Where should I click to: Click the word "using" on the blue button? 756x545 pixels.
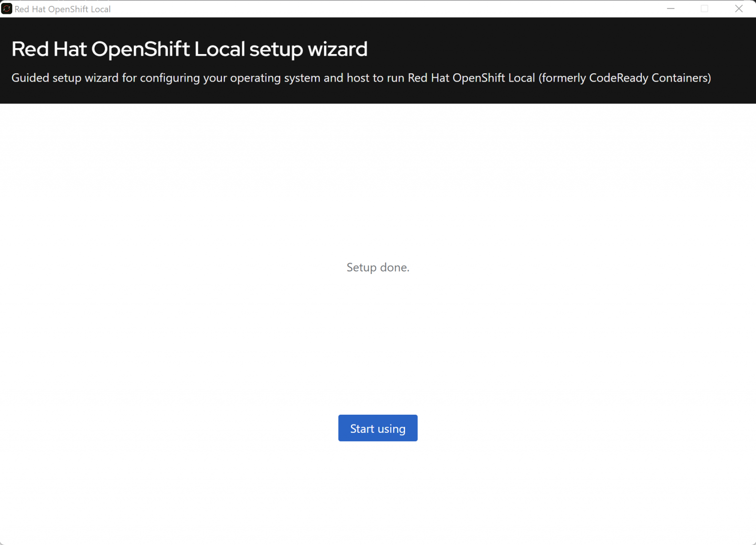pos(391,429)
